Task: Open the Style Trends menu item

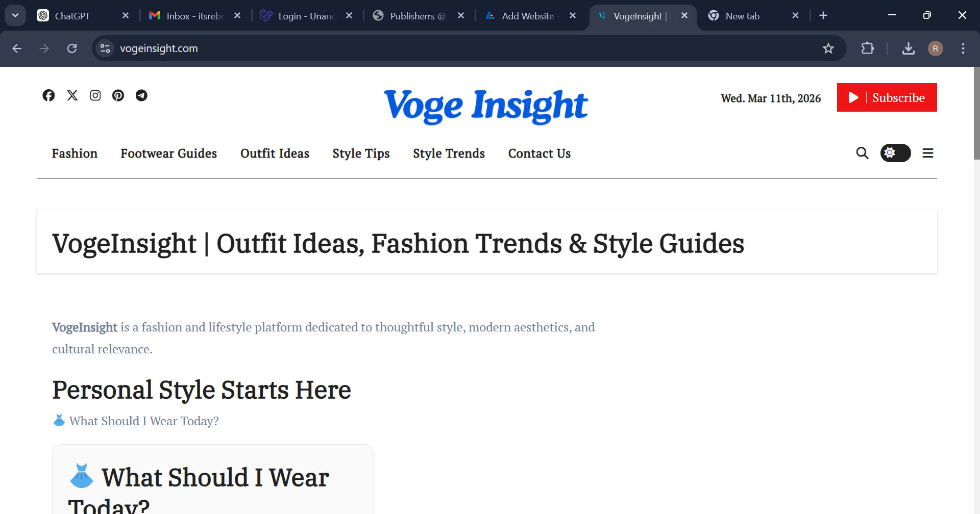Action: click(x=449, y=153)
